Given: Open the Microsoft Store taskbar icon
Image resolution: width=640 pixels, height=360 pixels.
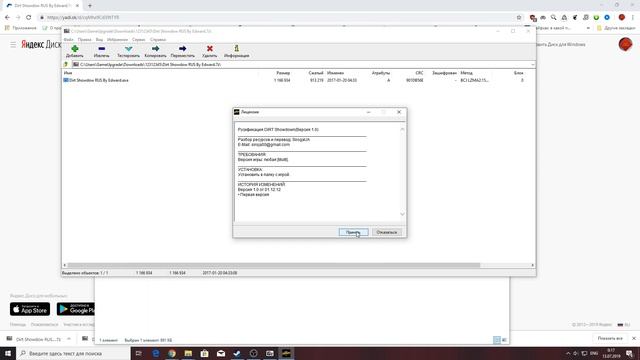Looking at the screenshot, I should pyautogui.click(x=204, y=353).
